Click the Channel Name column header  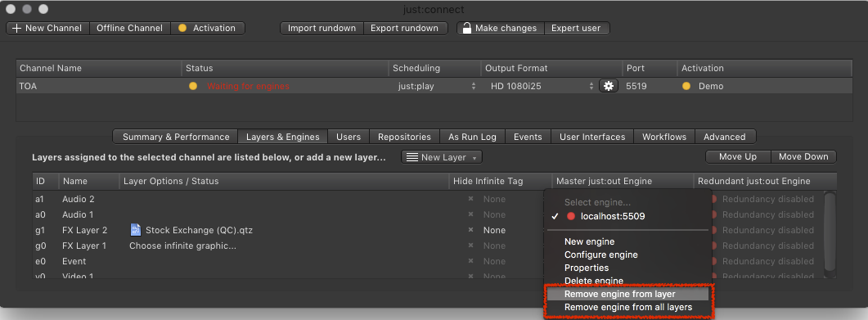pyautogui.click(x=98, y=68)
